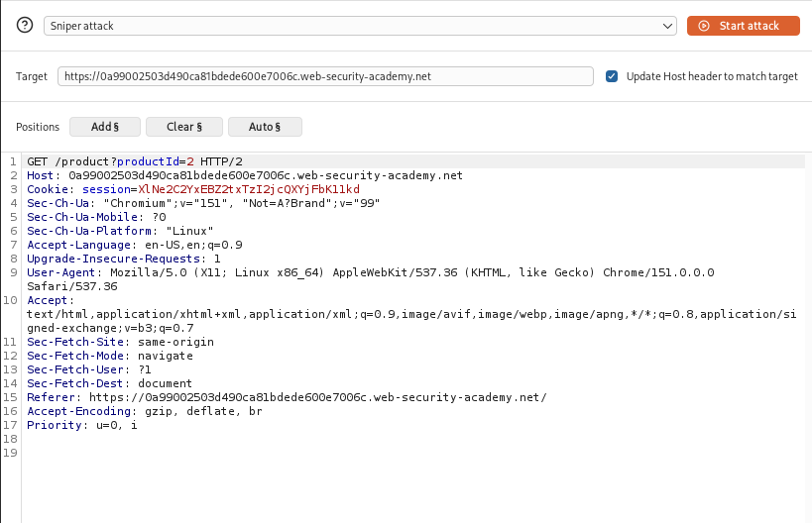The height and width of the screenshot is (523, 812).
Task: Click the Sec-Fetch-Site same-origin line
Action: coord(120,342)
